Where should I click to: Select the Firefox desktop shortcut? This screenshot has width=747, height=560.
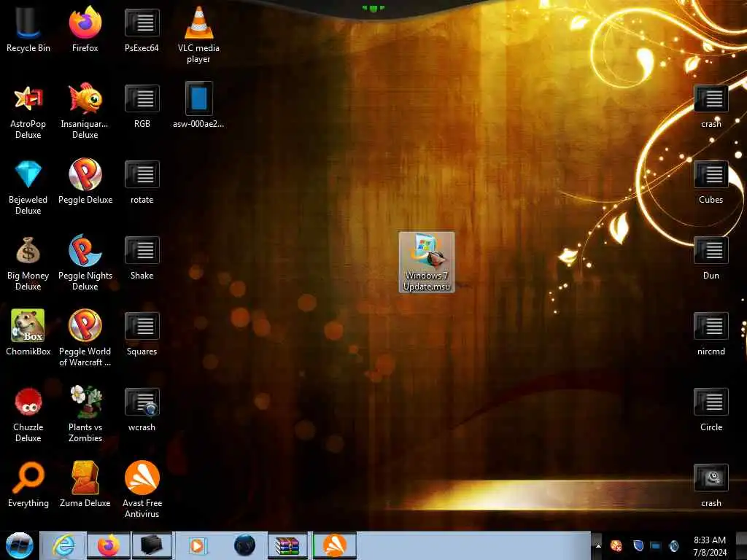point(85,29)
